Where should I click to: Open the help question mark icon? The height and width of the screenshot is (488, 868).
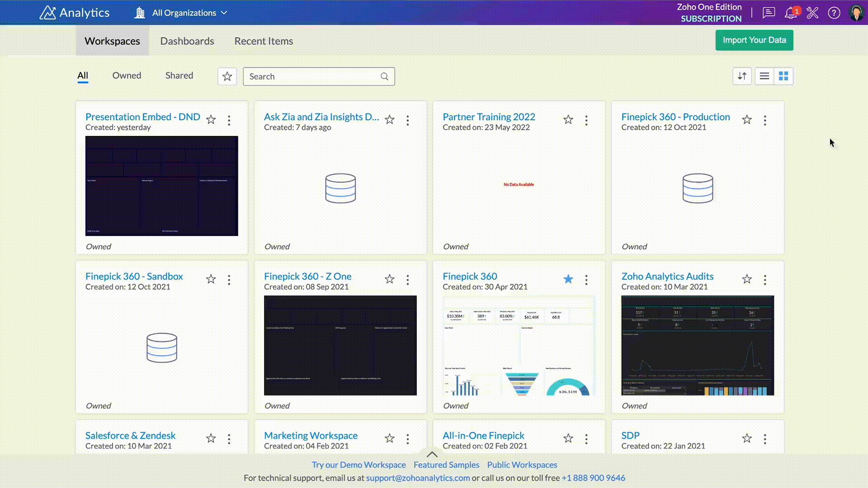[x=834, y=13]
